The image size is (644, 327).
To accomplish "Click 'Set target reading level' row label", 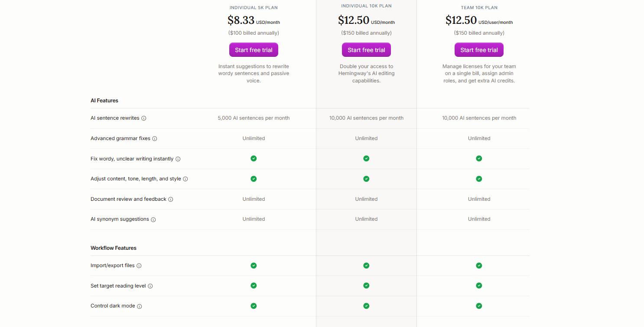I will pos(118,286).
